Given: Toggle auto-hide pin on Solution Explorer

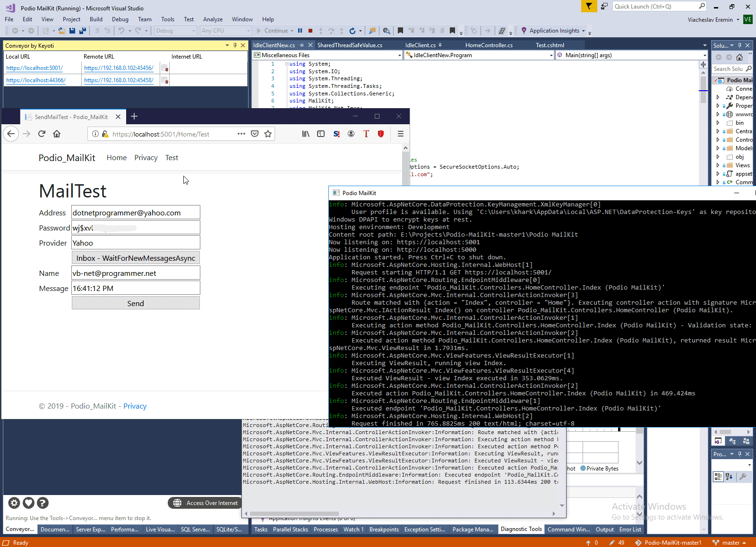Looking at the screenshot, I should click(739, 45).
